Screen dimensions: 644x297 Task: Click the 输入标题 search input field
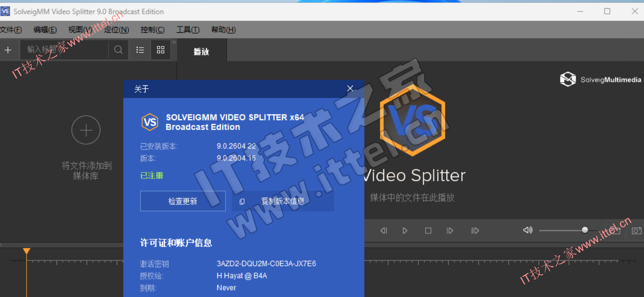[65, 50]
